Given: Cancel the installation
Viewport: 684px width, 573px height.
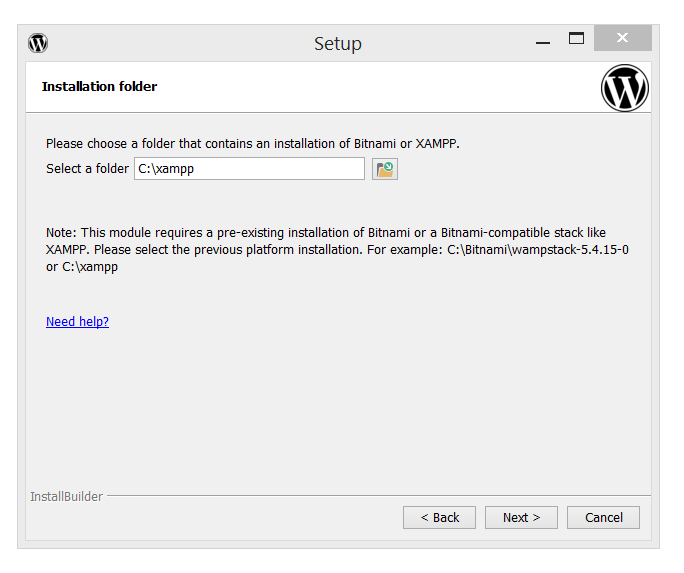Looking at the screenshot, I should (x=603, y=517).
